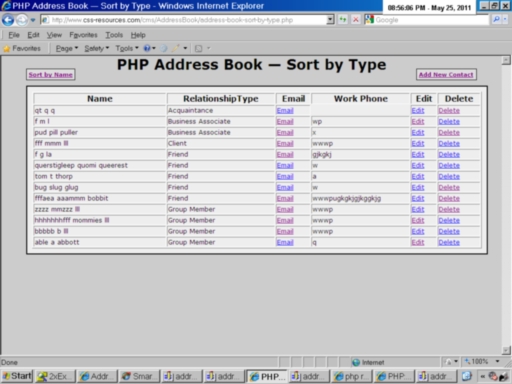Open the Favorites menu

(x=83, y=35)
